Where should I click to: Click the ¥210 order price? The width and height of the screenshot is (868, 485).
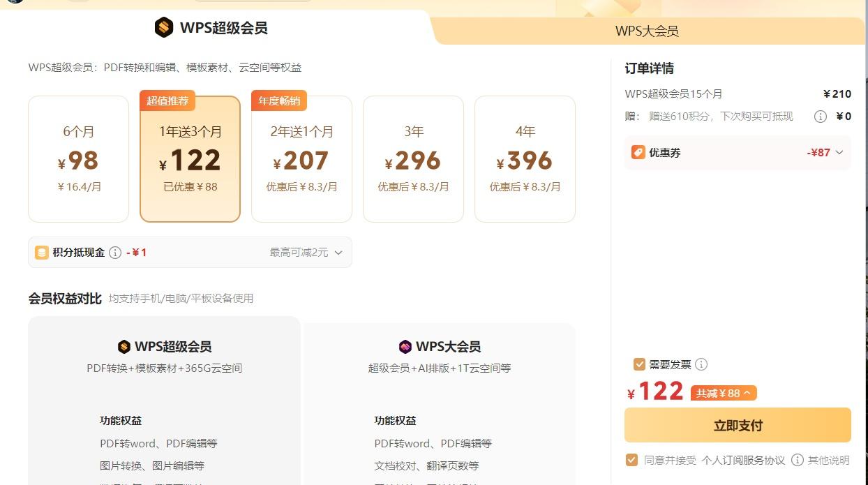[x=837, y=94]
